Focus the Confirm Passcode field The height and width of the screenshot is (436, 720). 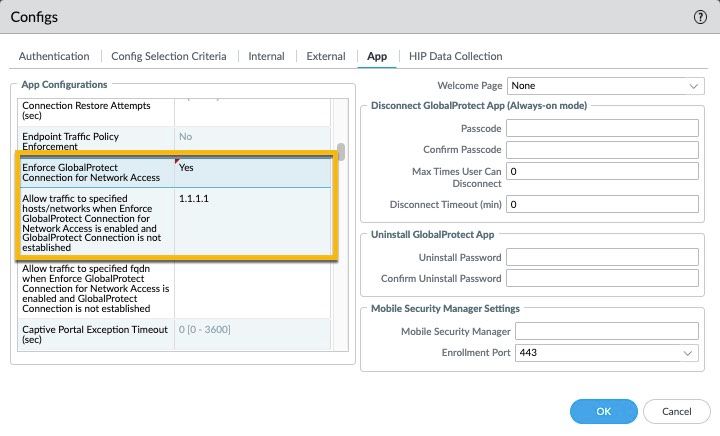(601, 150)
